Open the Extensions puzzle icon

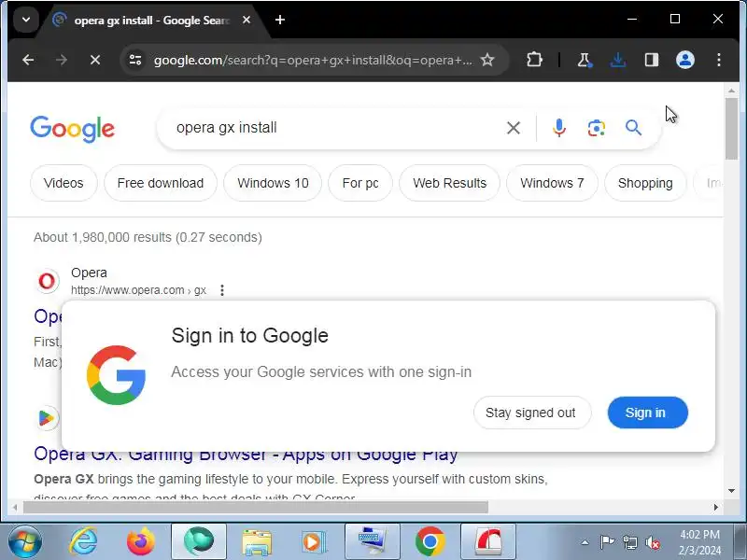pyautogui.click(x=534, y=60)
